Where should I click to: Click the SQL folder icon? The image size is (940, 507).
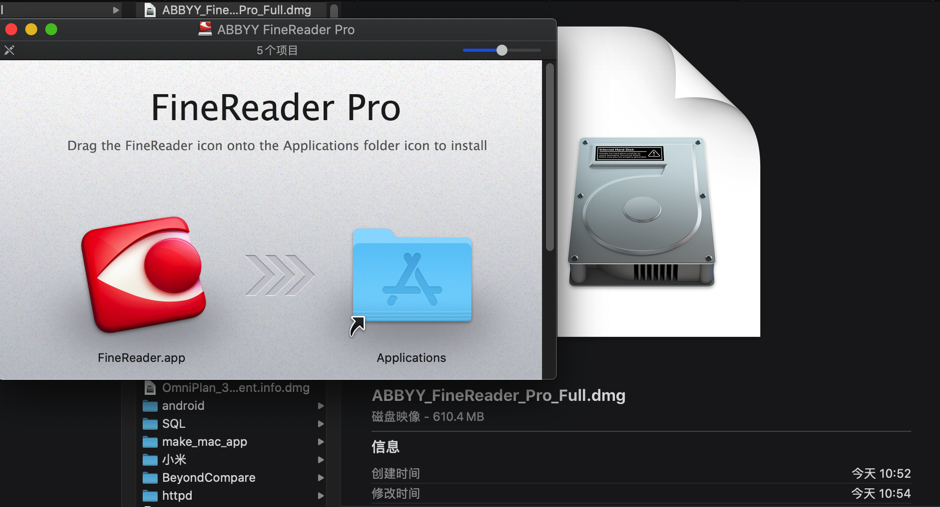[x=150, y=424]
